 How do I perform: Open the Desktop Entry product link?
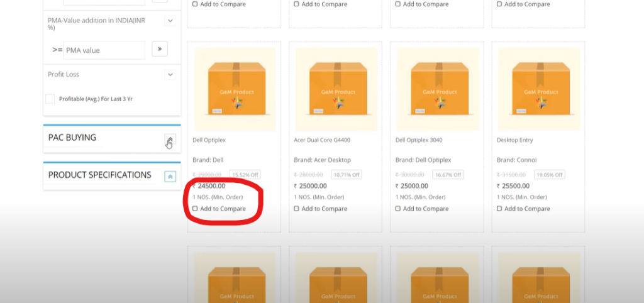[514, 140]
